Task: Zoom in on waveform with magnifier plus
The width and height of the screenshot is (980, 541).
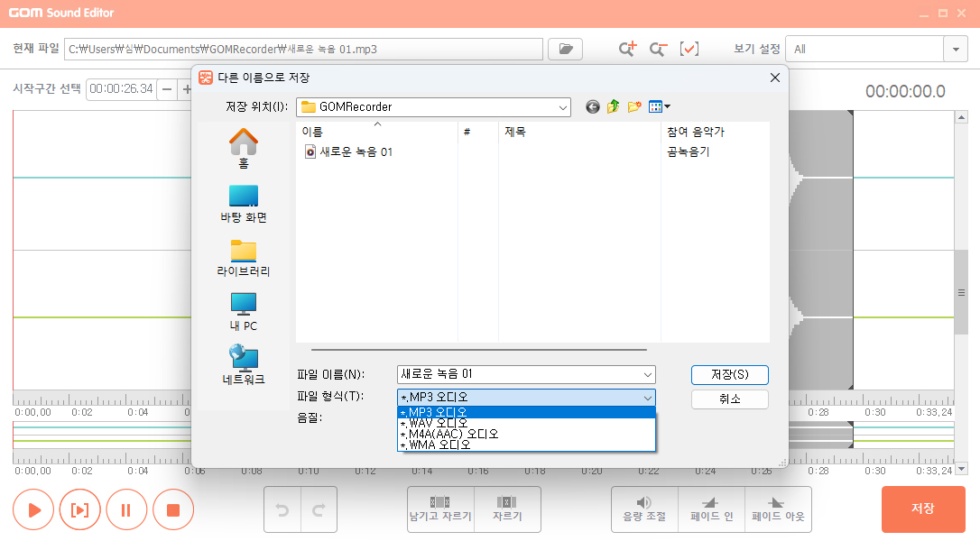Action: click(627, 49)
